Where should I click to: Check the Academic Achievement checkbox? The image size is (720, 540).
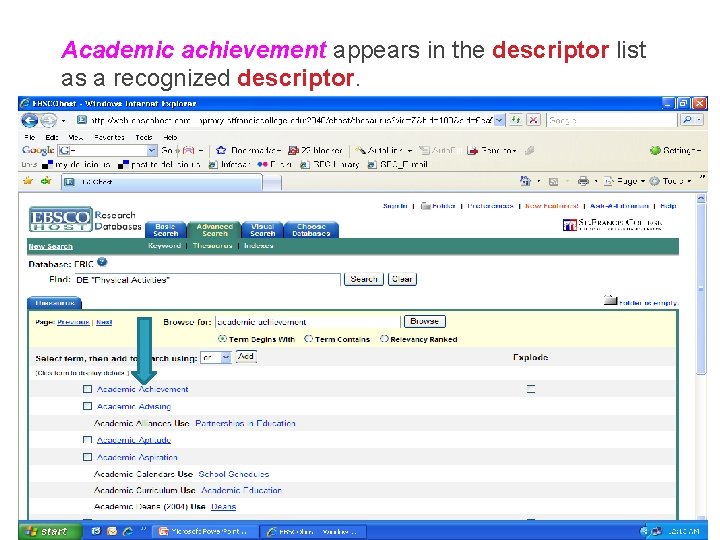[x=87, y=389]
